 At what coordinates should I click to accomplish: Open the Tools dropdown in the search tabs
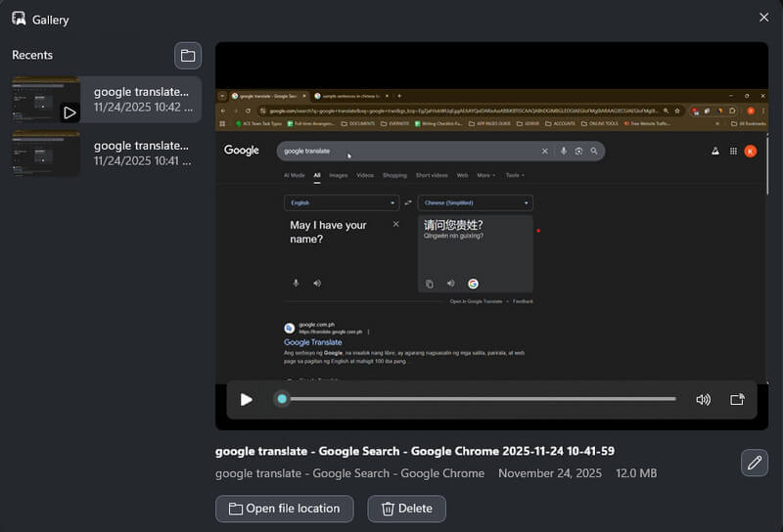515,175
